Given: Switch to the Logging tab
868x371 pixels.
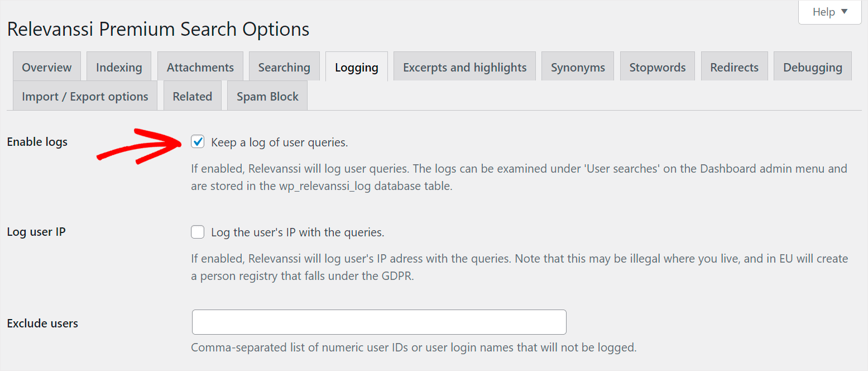Looking at the screenshot, I should pos(356,66).
